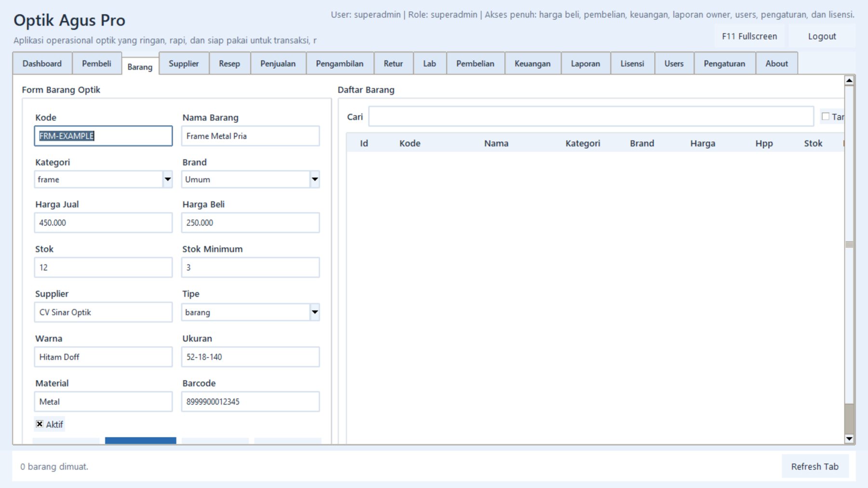Image resolution: width=868 pixels, height=488 pixels.
Task: Select the Supplier tab
Action: click(x=184, y=64)
